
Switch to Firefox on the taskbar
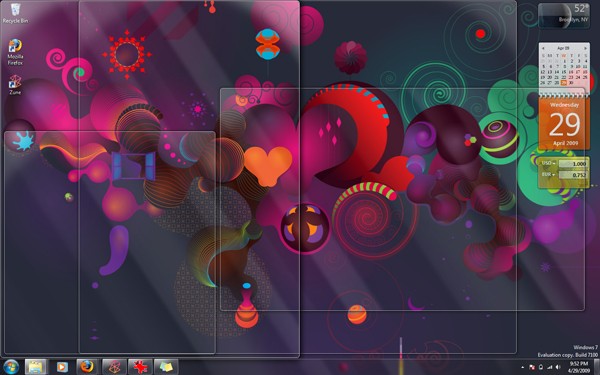click(88, 367)
